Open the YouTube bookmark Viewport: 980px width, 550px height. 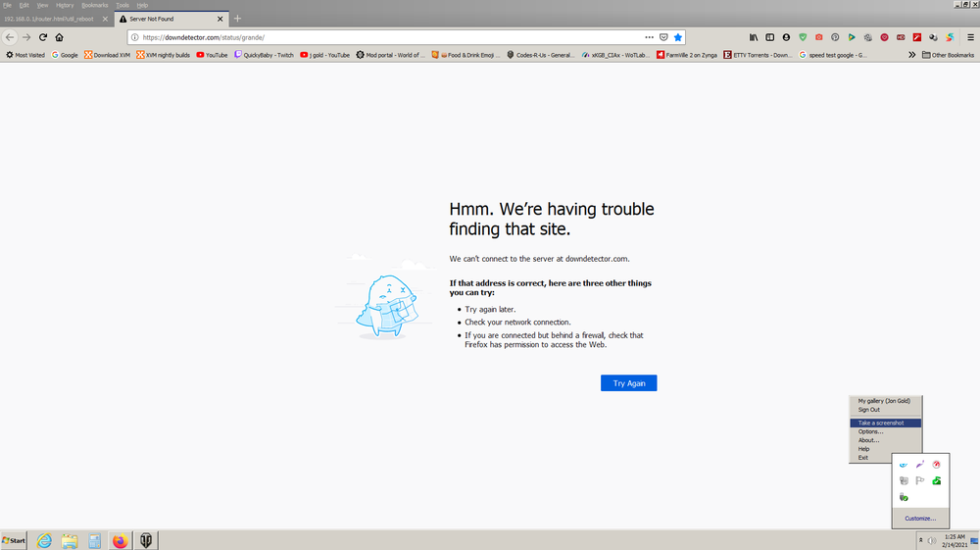212,55
